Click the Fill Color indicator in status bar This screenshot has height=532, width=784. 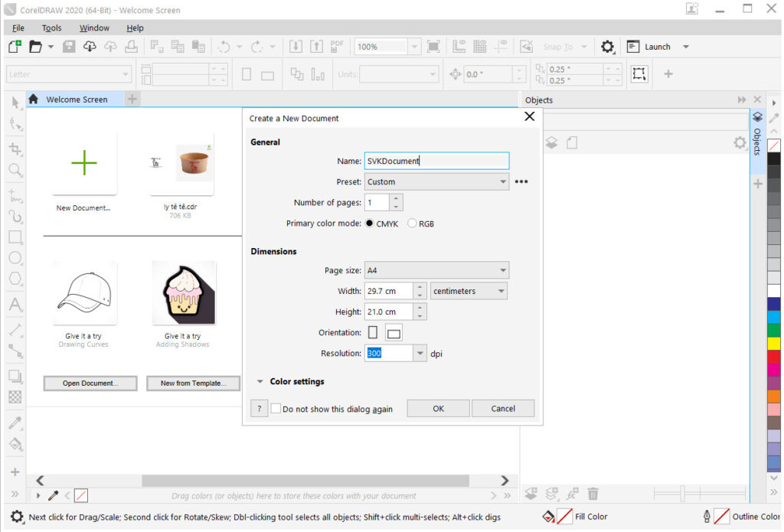point(564,517)
